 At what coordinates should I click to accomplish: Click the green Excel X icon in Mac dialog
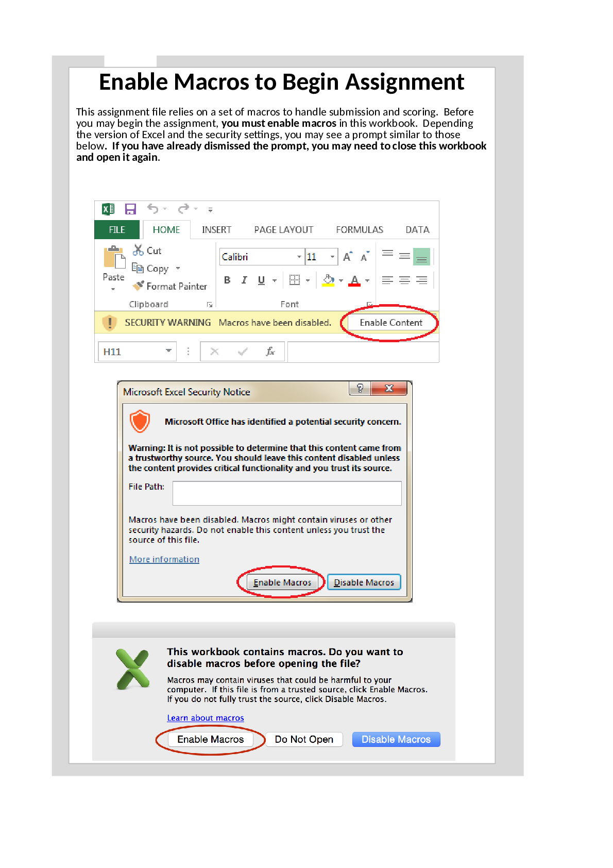(x=133, y=669)
